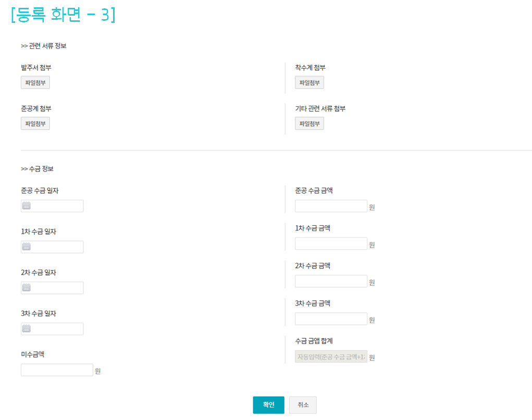Click 파일첨부 button under 착수계 첨부
Image resolution: width=532 pixels, height=420 pixels.
coord(309,83)
